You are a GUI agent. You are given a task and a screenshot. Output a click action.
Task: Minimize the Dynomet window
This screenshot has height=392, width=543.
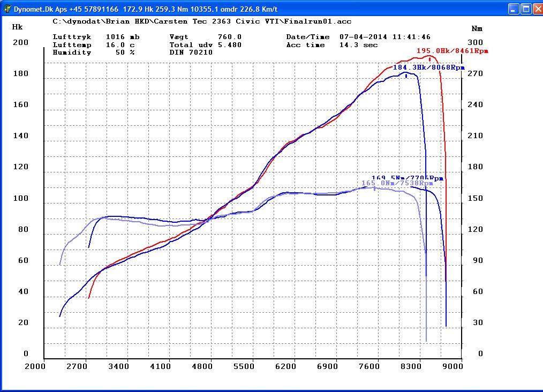pos(512,9)
